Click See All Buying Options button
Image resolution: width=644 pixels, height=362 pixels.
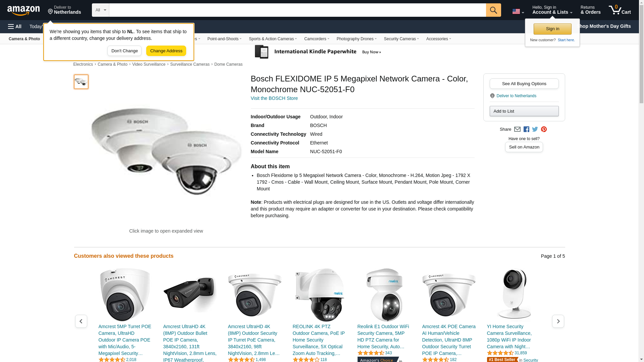(x=524, y=83)
